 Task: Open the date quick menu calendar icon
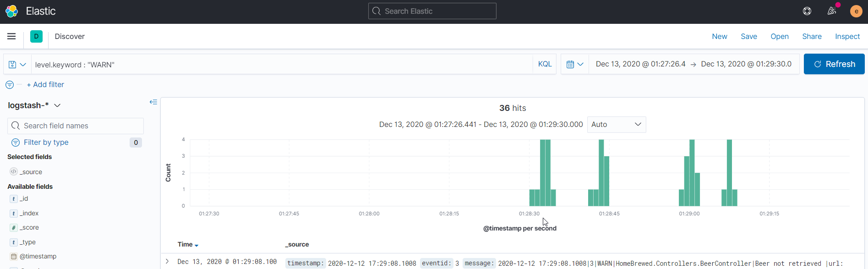coord(575,64)
